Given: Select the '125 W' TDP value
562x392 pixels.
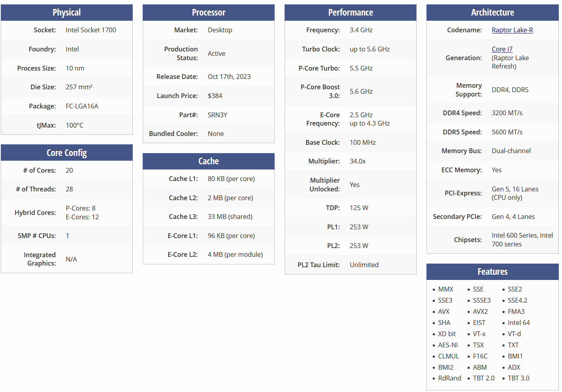Looking at the screenshot, I should (x=359, y=208).
